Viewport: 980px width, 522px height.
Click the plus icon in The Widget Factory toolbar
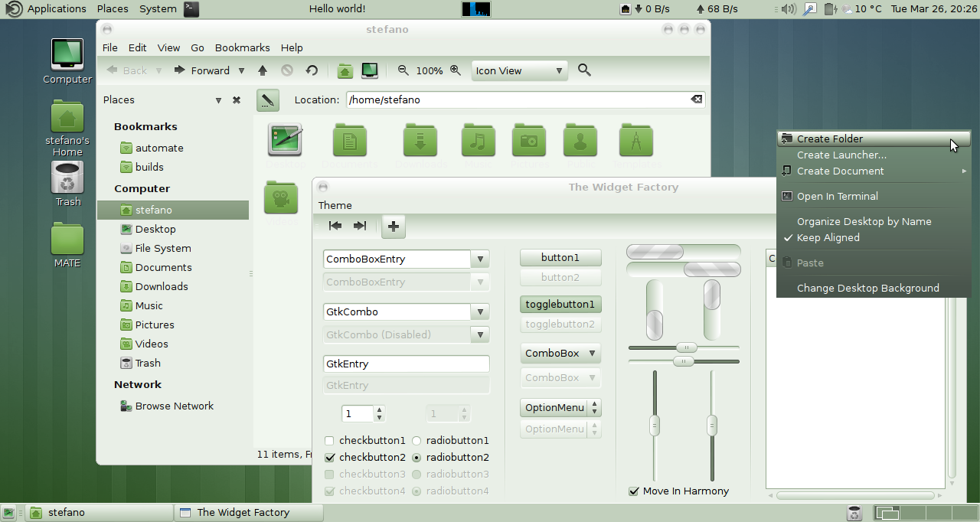[x=393, y=227]
